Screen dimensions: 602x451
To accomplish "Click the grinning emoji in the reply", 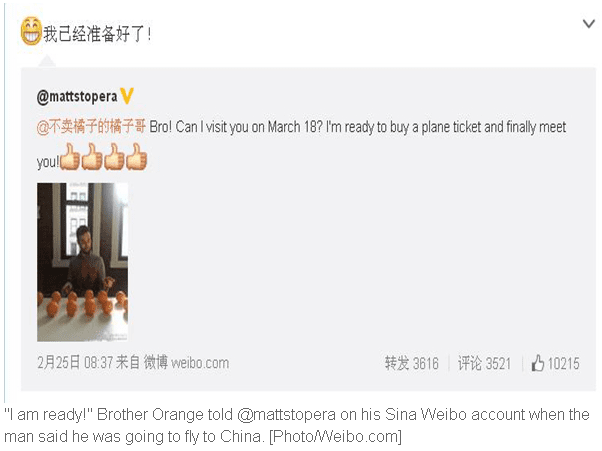I will coord(31,31).
